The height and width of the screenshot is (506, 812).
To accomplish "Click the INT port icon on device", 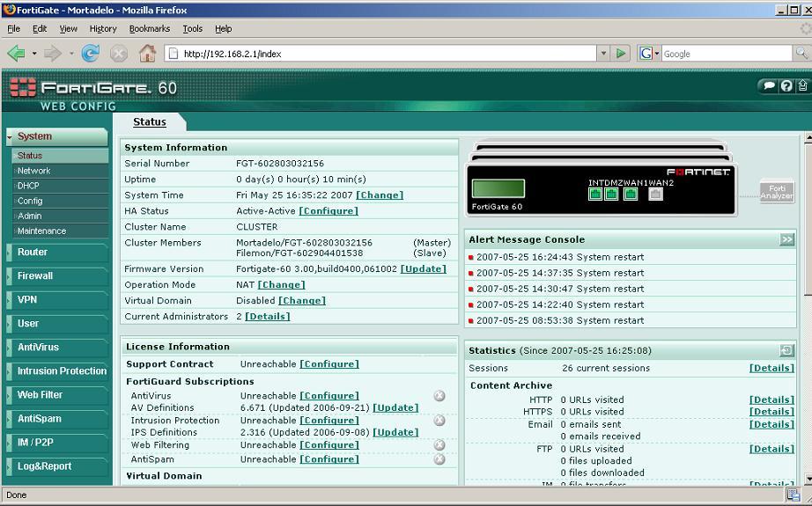I will 595,194.
